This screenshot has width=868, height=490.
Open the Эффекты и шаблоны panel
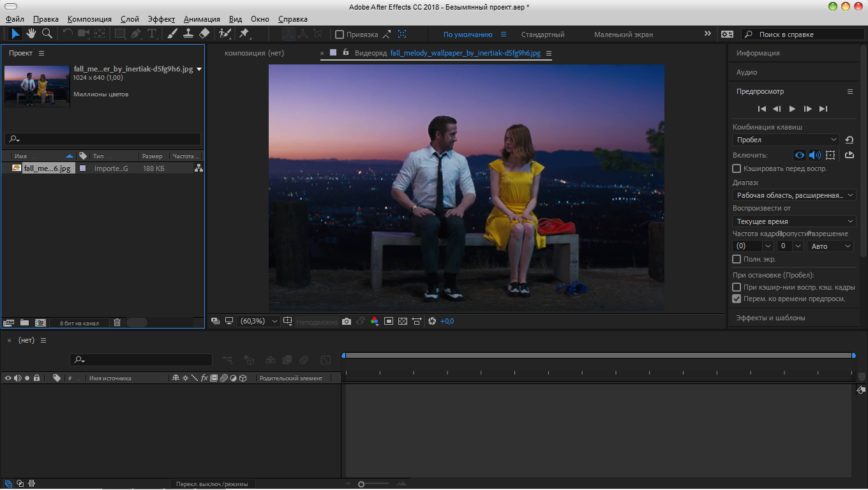click(x=770, y=318)
